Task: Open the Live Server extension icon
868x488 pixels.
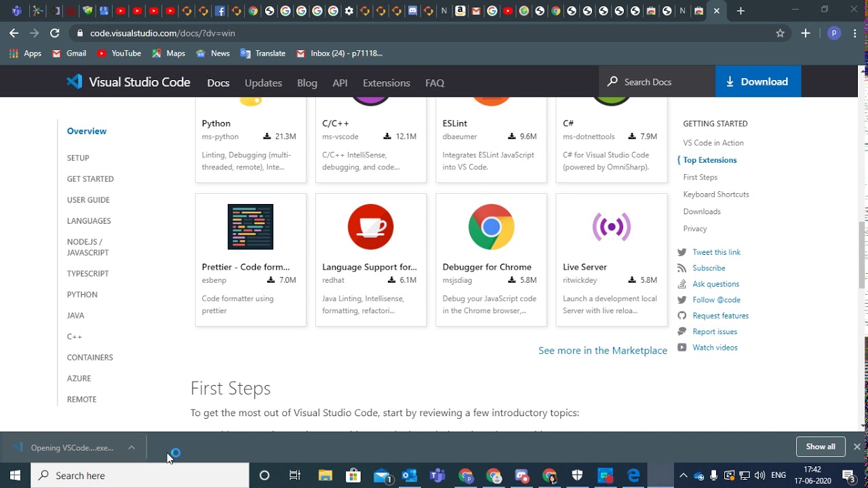Action: [x=611, y=227]
